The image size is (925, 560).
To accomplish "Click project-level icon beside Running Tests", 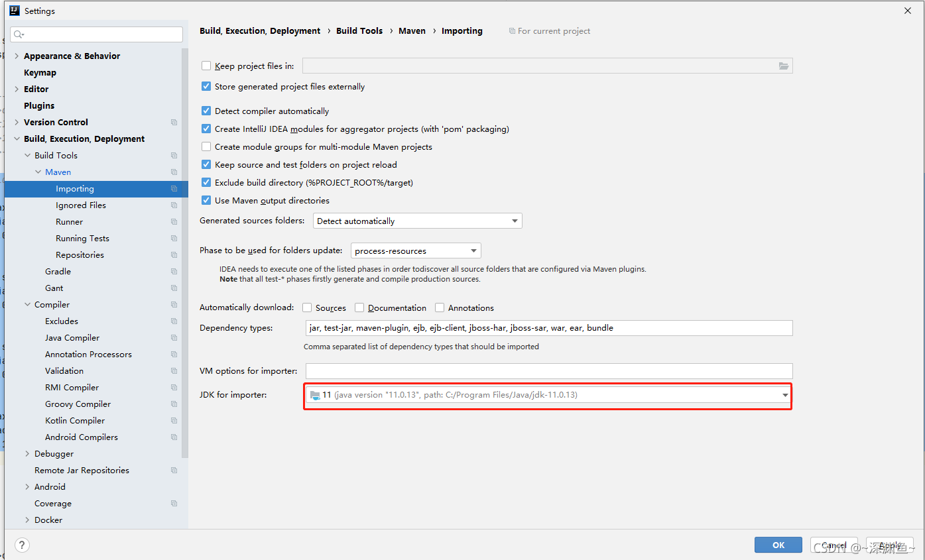I will point(174,238).
